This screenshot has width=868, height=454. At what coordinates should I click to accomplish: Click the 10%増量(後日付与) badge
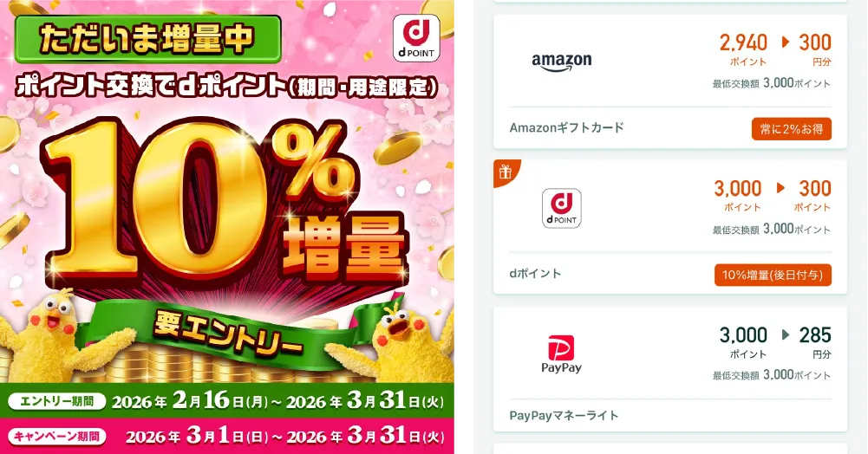pos(773,275)
